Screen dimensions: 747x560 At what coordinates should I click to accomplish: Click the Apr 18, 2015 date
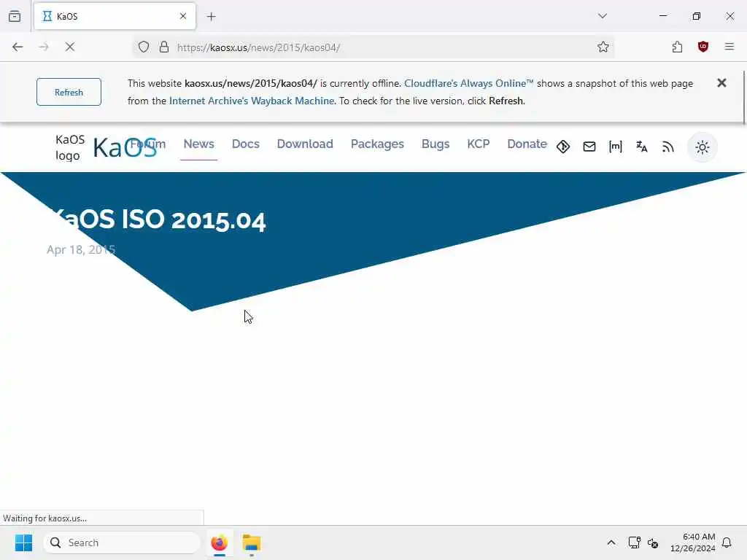81,249
